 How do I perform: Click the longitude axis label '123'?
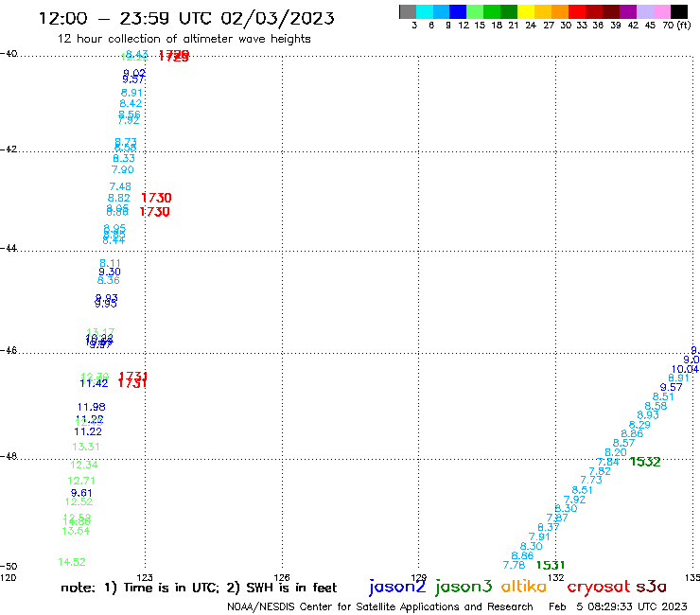[x=145, y=577]
